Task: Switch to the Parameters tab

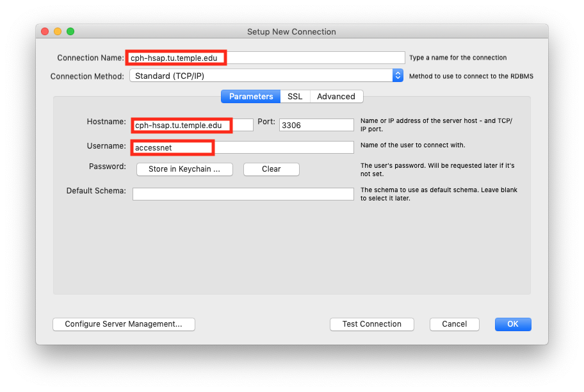Action: (x=250, y=97)
